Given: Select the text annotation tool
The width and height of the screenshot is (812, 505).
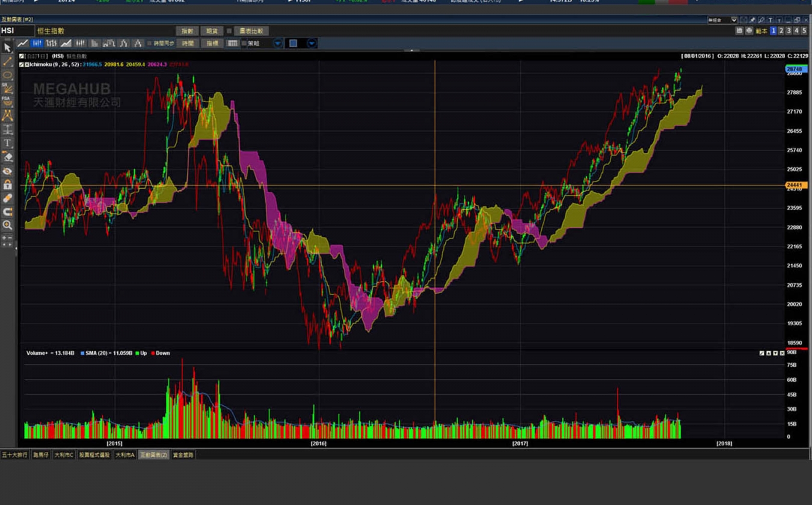Looking at the screenshot, I should point(7,143).
